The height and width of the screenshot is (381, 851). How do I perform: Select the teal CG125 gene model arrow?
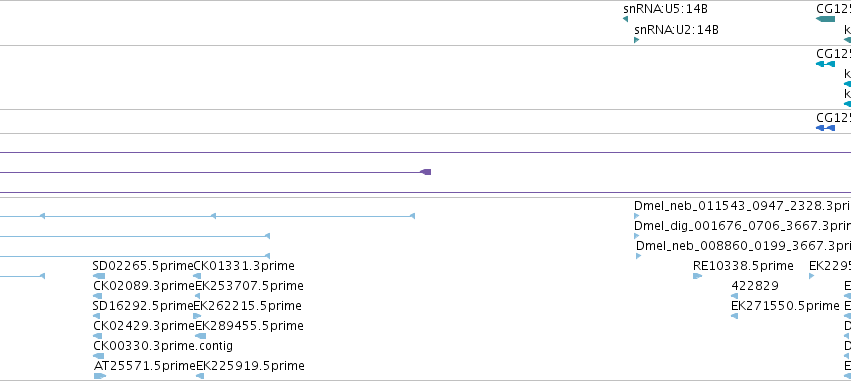pos(825,19)
